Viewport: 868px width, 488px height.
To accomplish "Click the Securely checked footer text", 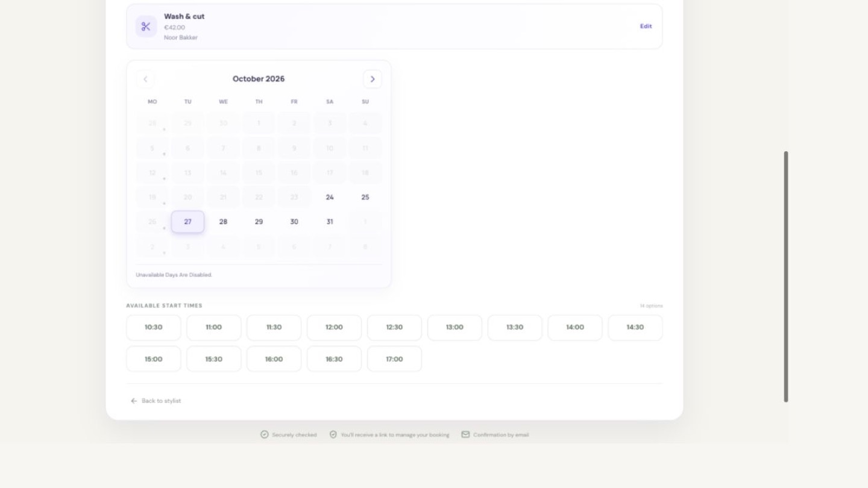I will tap(294, 435).
